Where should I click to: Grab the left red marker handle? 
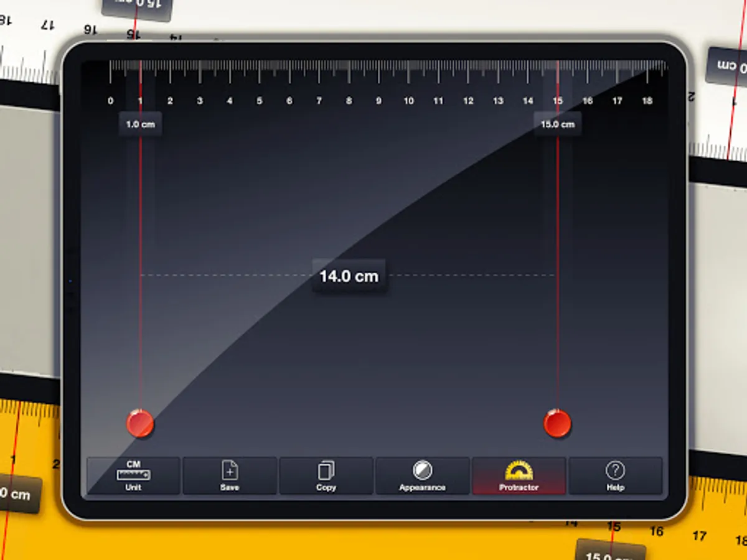[140, 424]
